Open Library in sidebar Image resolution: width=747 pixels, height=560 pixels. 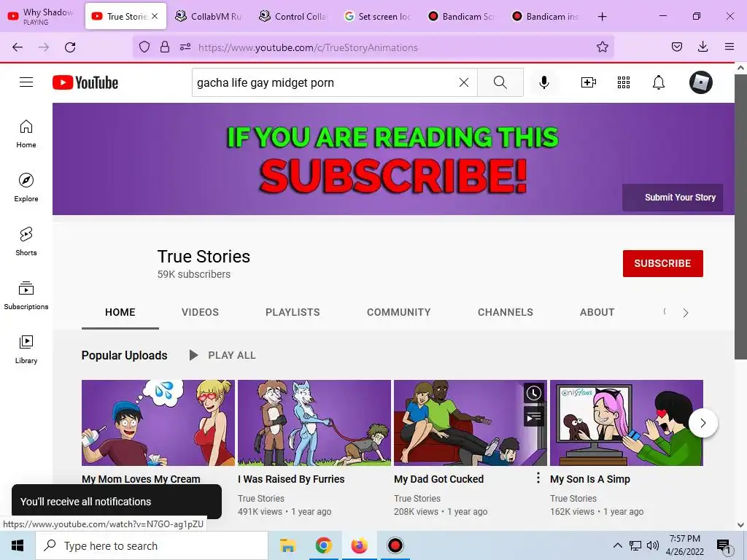[26, 349]
